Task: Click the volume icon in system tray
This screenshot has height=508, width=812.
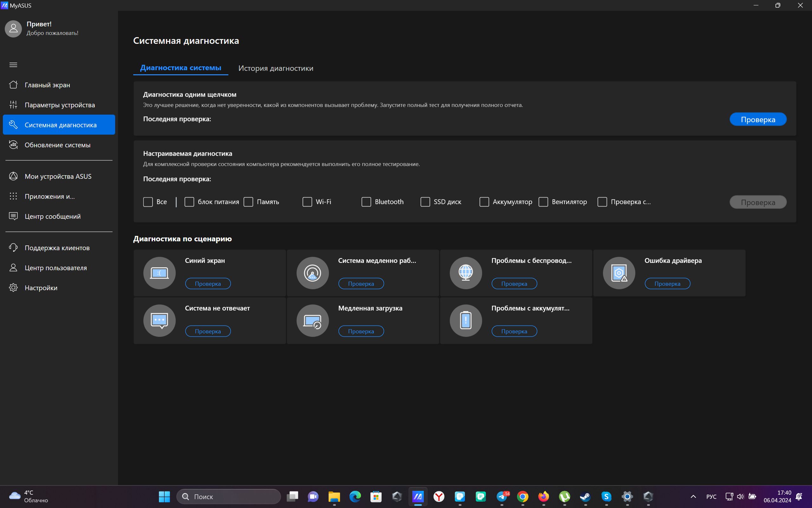Action: click(741, 497)
